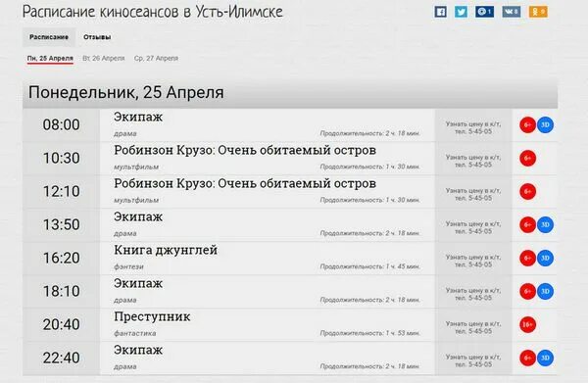Screen dimensions: 588x383
Task: Click the фэнтези genre label
Action: click(x=128, y=266)
